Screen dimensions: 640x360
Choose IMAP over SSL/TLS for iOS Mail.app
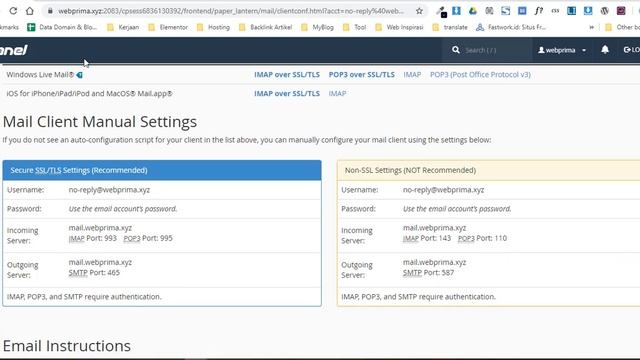point(287,93)
